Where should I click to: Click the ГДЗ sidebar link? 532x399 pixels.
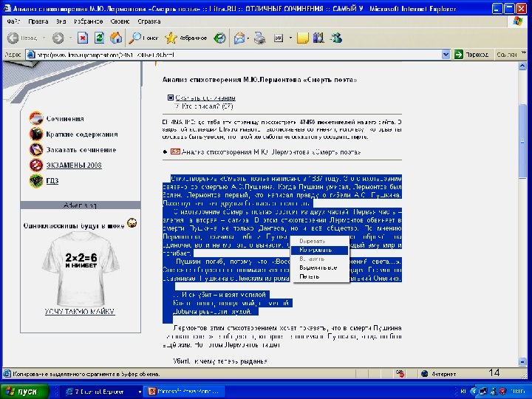(52, 181)
